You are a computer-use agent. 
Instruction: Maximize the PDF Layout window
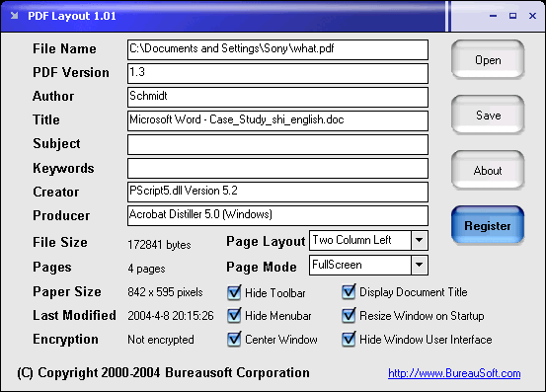coord(512,16)
